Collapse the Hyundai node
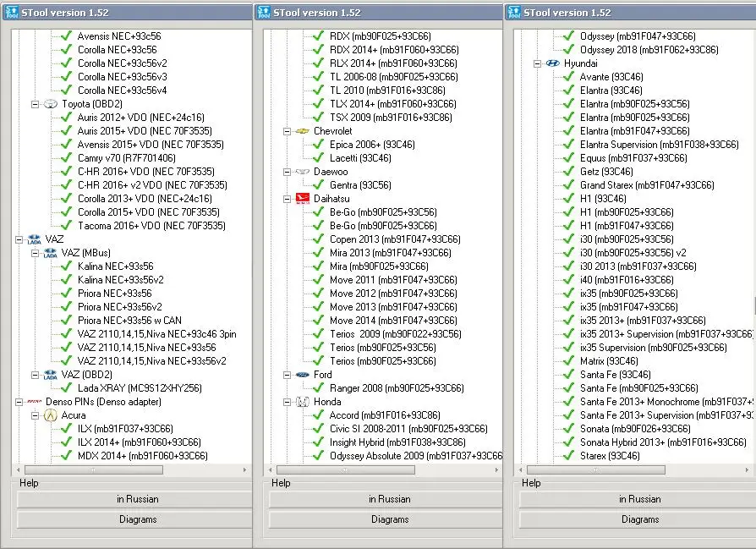 pos(538,63)
